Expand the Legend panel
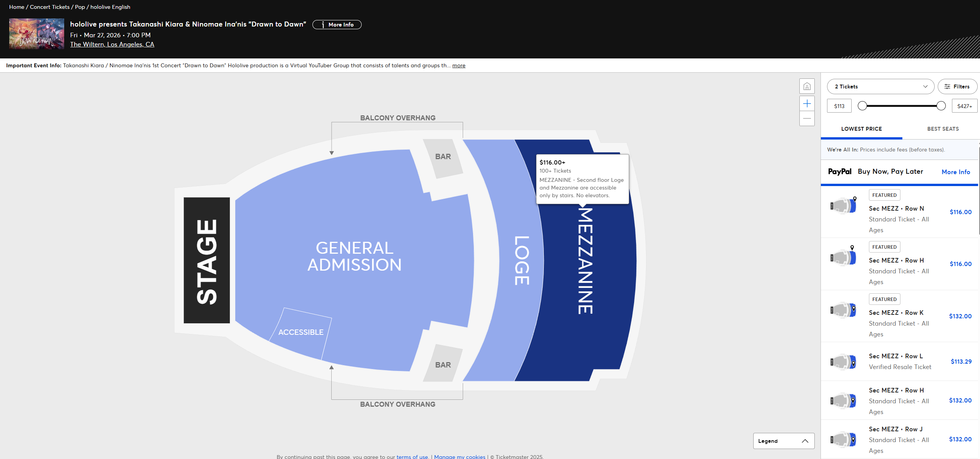The image size is (980, 459). click(783, 441)
